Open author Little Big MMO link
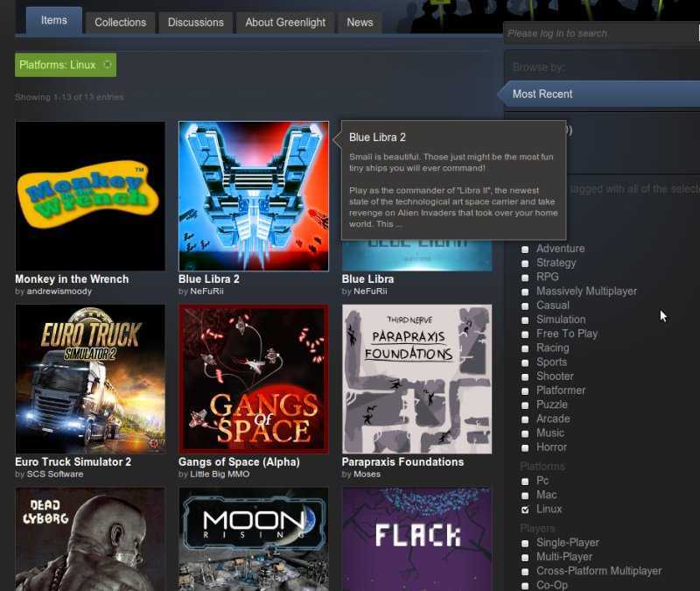Screen dimensions: 700x591 point(220,474)
